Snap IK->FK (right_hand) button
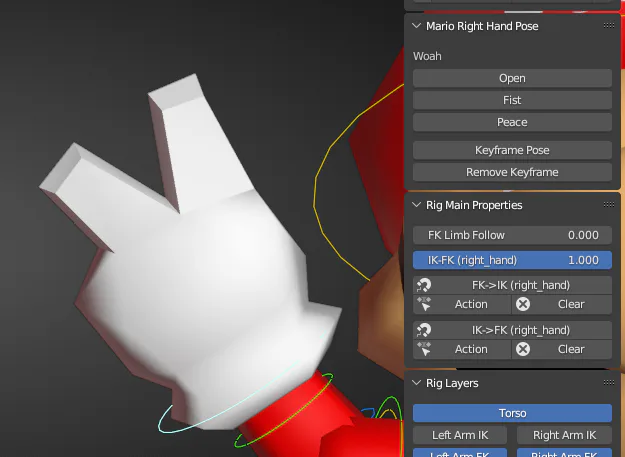Image resolution: width=625 pixels, height=457 pixels. (x=512, y=330)
